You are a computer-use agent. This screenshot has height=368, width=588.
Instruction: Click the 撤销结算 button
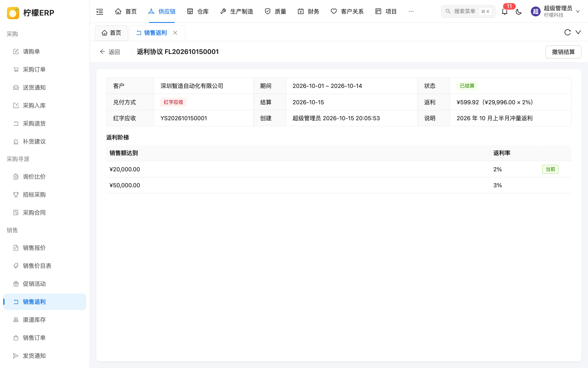coord(563,52)
